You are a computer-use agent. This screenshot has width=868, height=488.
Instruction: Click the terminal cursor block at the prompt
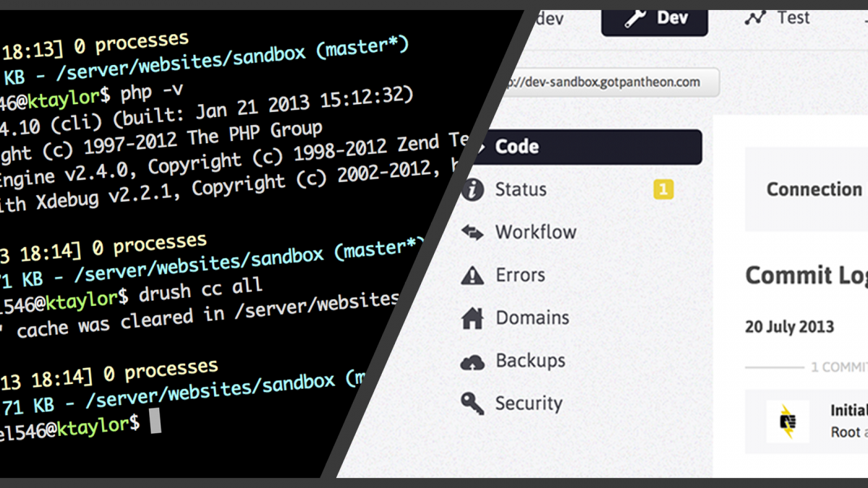[x=155, y=421]
